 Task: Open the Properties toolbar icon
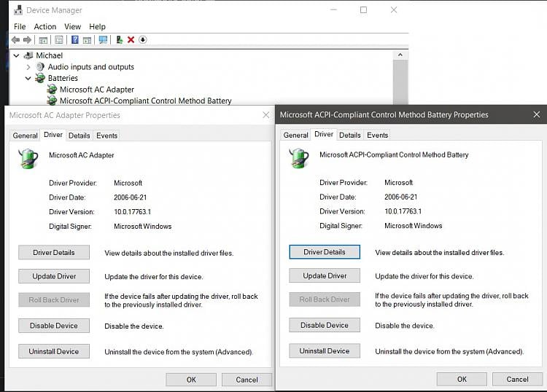click(x=59, y=40)
